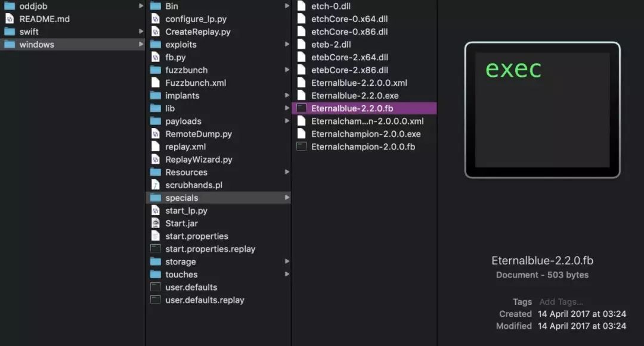Screen dimensions: 644x346
Task: Expand the oddjob folder arrow
Action: [x=141, y=6]
